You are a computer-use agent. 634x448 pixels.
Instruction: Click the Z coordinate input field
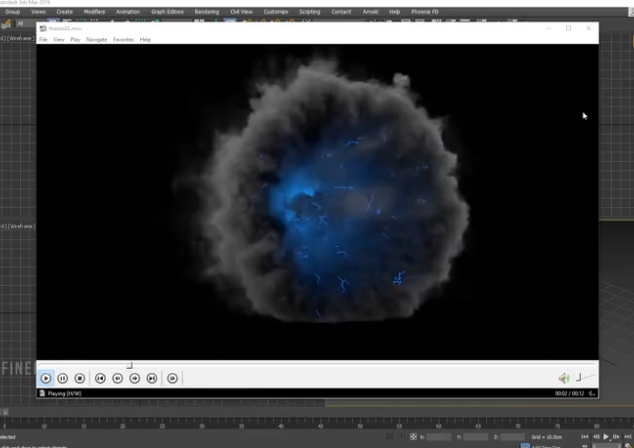click(512, 437)
